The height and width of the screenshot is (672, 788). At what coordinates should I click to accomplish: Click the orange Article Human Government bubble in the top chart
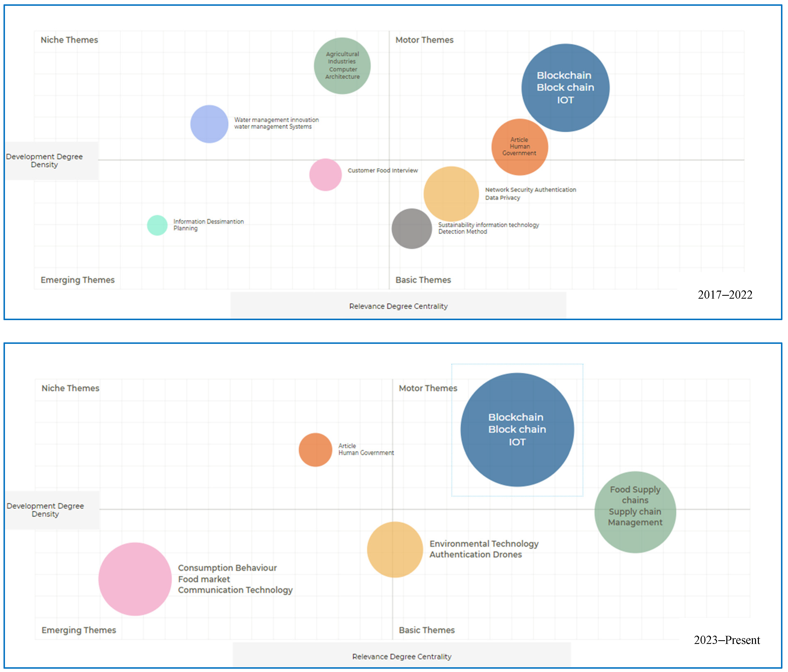coord(520,147)
